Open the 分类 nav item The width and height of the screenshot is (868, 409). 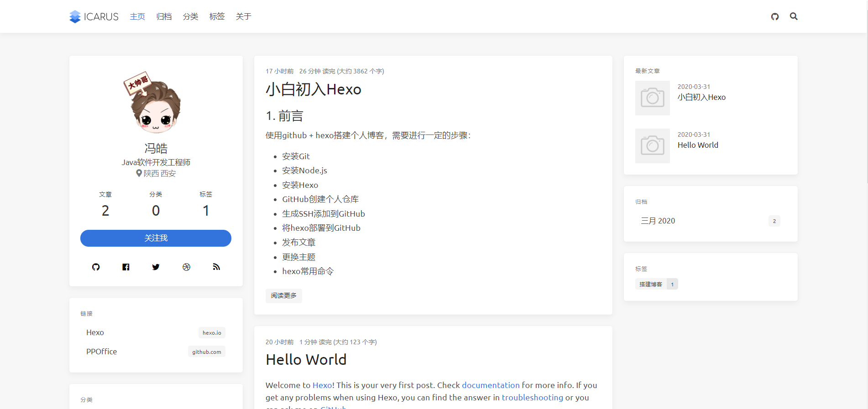pyautogui.click(x=190, y=16)
